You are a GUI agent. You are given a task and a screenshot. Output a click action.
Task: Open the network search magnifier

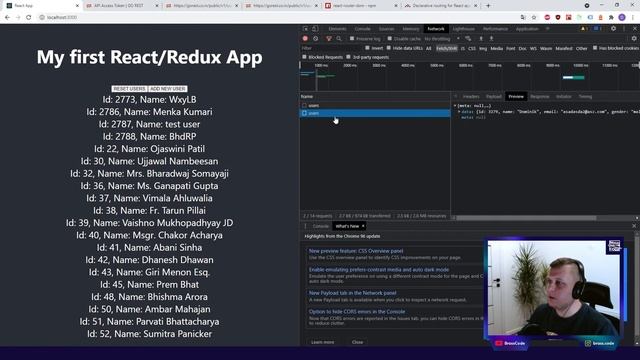click(x=339, y=38)
